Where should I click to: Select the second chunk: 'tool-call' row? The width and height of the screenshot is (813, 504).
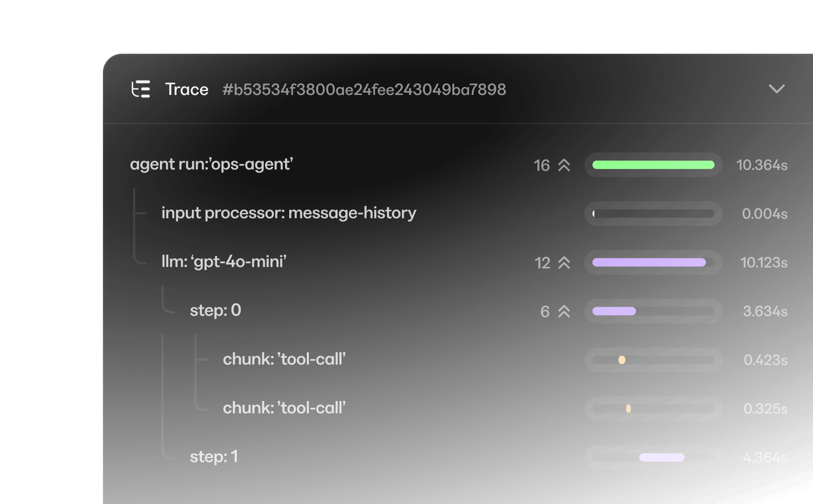(284, 408)
